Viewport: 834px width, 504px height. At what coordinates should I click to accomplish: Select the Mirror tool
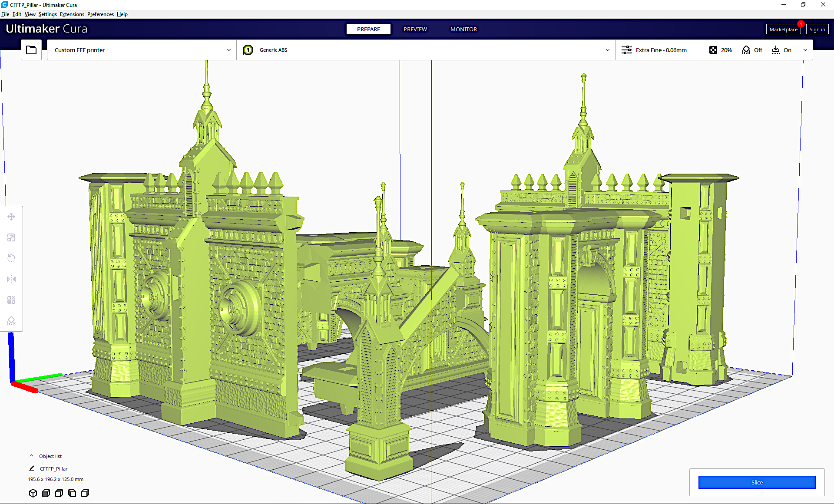point(11,279)
